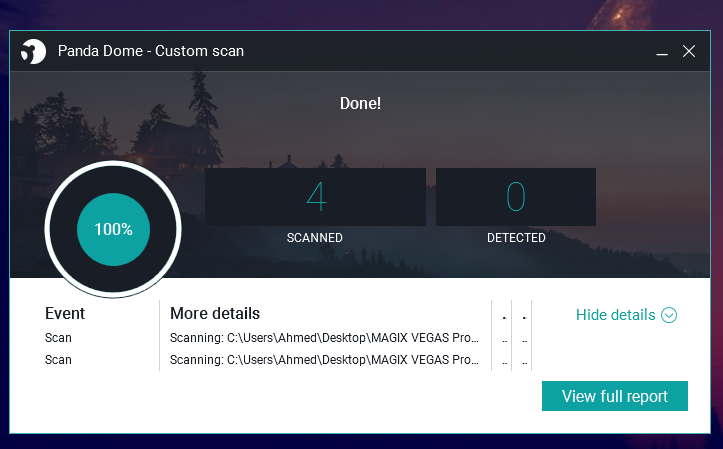The width and height of the screenshot is (723, 449).
Task: Close the Panda Dome scan window
Action: [x=689, y=51]
